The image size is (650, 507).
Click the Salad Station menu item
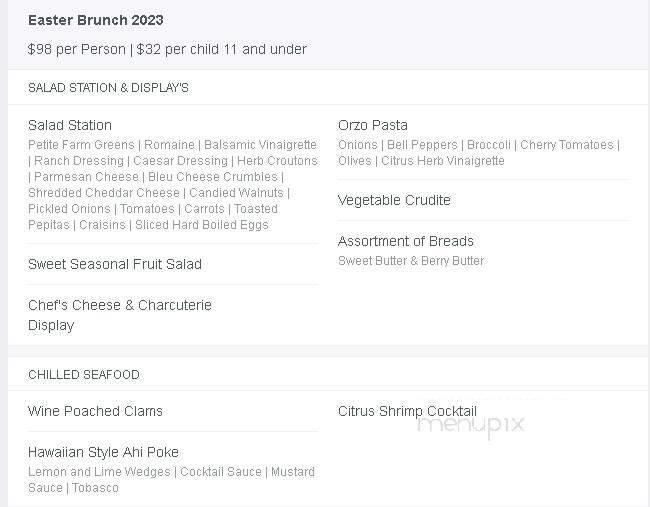tap(70, 125)
